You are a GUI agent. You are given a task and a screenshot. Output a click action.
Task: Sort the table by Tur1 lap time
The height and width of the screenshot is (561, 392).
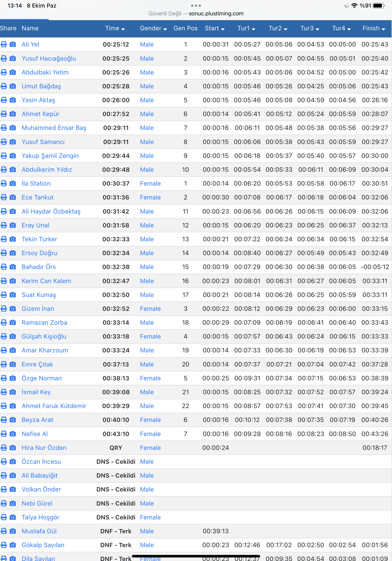[246, 28]
